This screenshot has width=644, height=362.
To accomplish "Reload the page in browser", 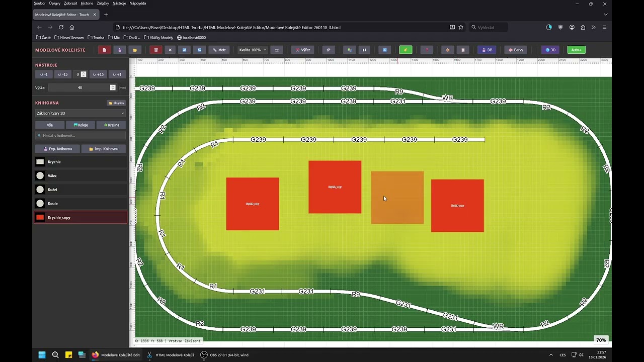I will point(61,27).
